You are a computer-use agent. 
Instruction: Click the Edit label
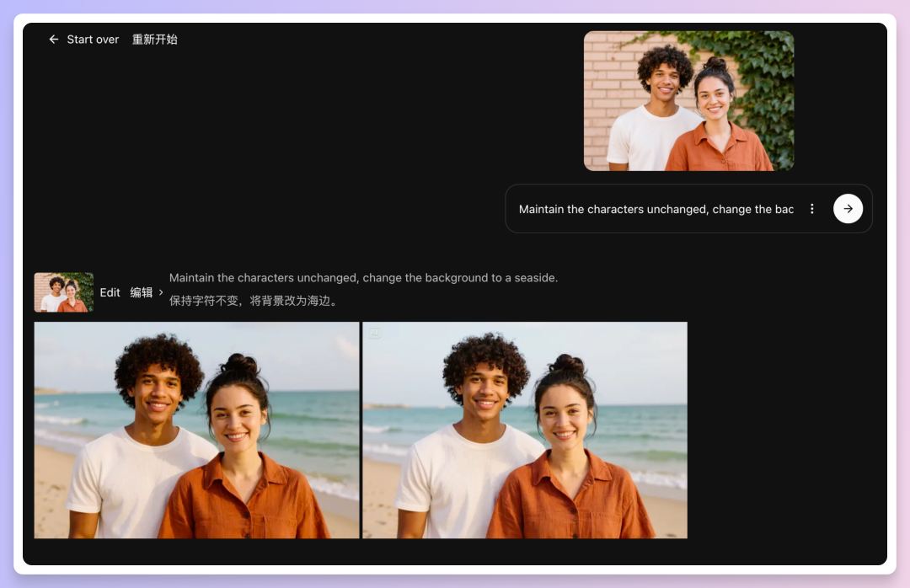[110, 292]
